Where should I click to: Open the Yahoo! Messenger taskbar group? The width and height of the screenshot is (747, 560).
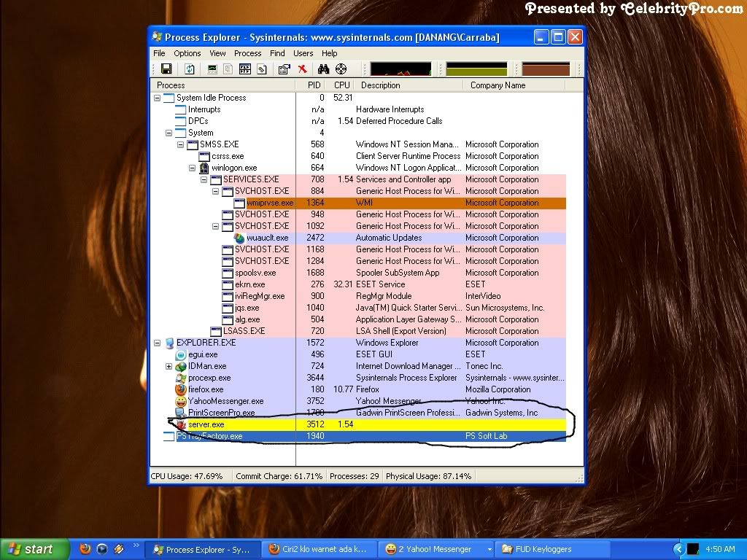pyautogui.click(x=436, y=550)
